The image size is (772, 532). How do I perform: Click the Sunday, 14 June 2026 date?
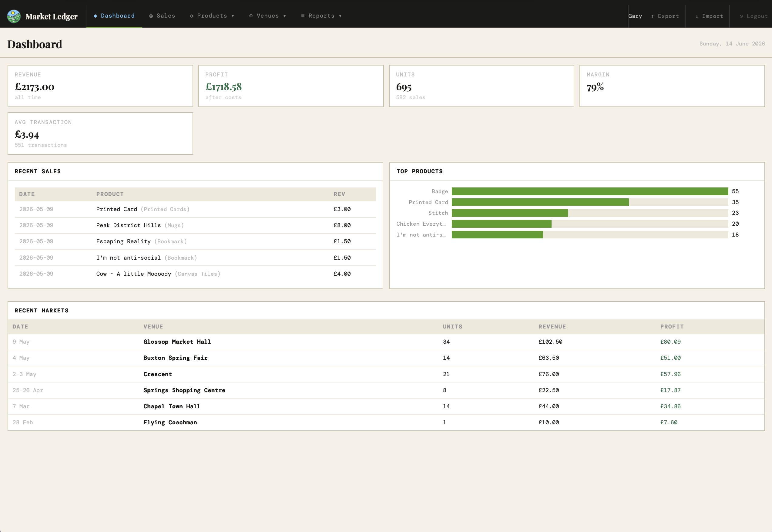click(732, 44)
